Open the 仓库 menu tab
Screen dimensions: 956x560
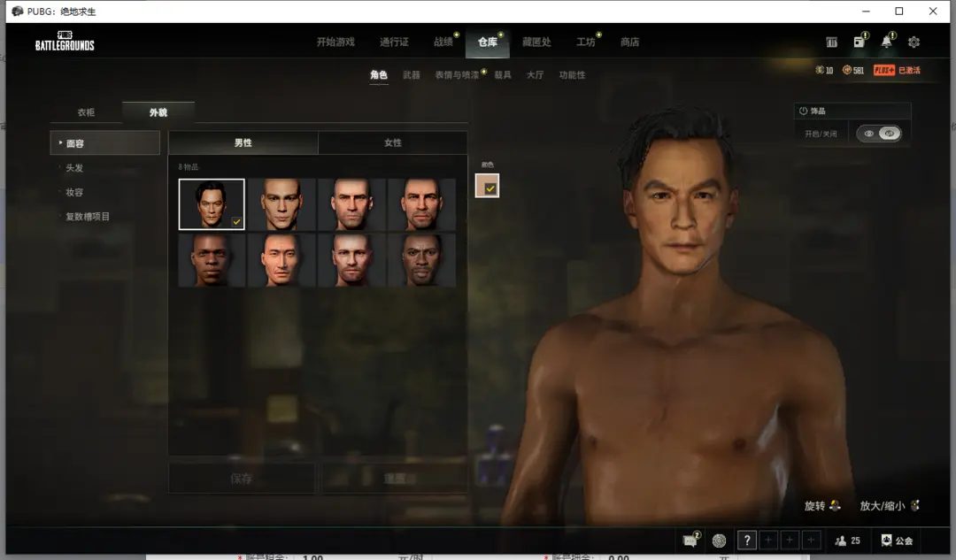[x=487, y=42]
